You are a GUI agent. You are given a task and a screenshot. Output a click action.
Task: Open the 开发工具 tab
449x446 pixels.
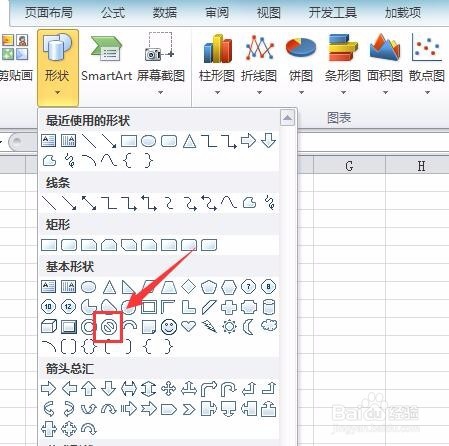pos(332,13)
